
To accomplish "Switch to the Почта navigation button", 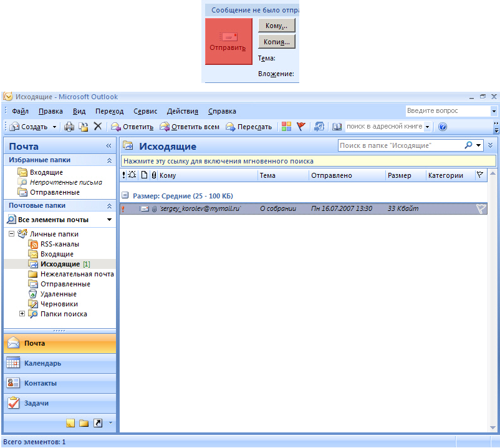I will pyautogui.click(x=60, y=343).
